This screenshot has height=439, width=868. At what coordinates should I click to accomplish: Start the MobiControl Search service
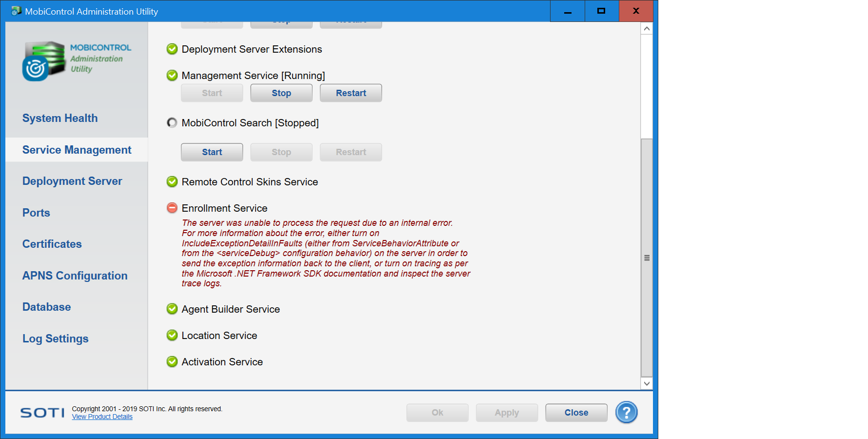pos(212,152)
